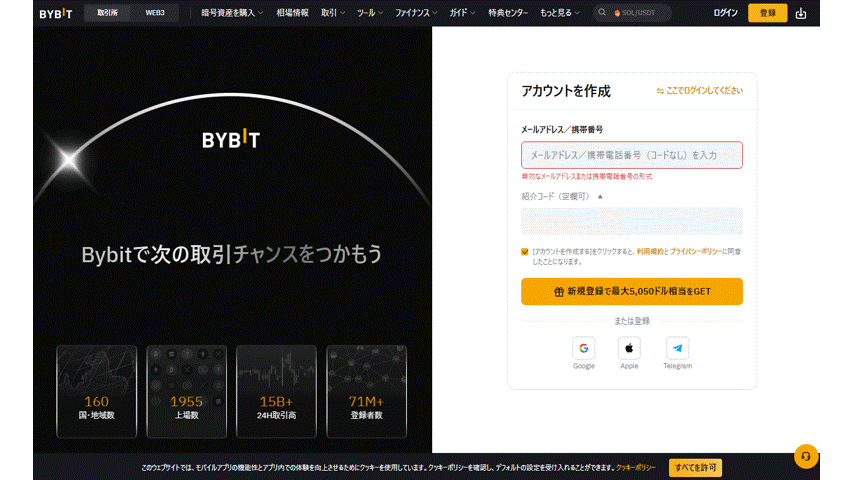Click the SOL/USDT flame icon
The height and width of the screenshot is (480, 853).
tap(617, 13)
